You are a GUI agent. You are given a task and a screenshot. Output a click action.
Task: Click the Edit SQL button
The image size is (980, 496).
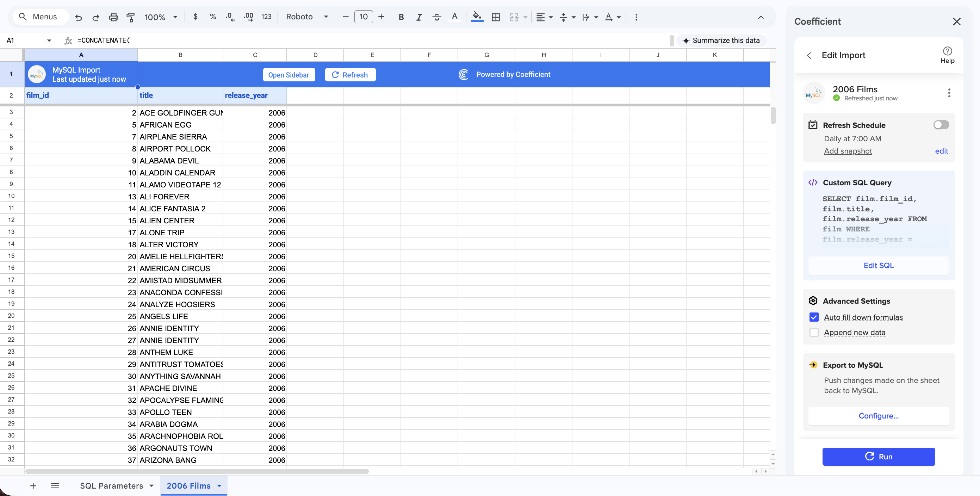pos(878,265)
